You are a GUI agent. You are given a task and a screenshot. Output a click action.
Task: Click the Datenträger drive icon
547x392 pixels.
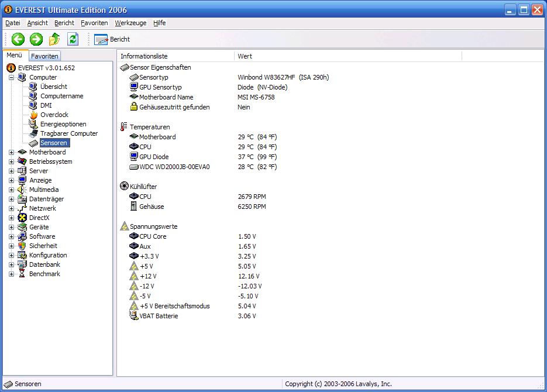tap(22, 199)
